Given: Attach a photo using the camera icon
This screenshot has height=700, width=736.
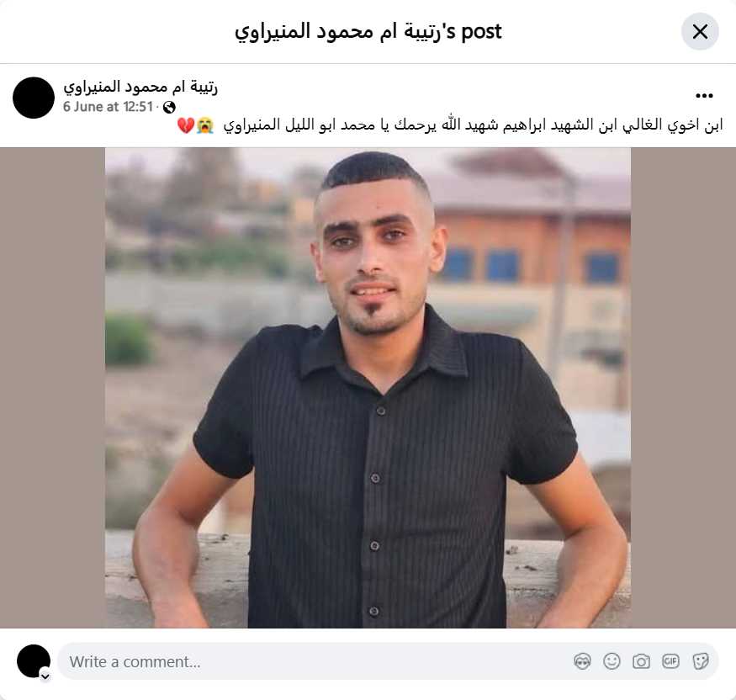Looking at the screenshot, I should [x=641, y=661].
